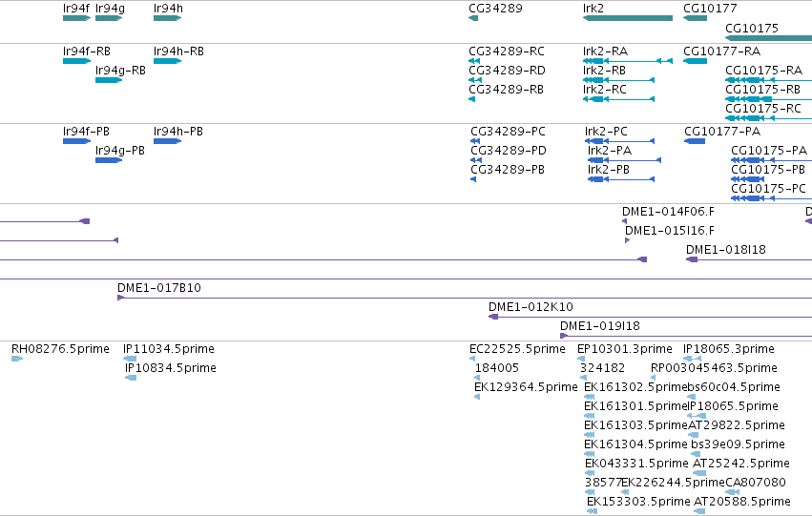
Task: Select EST IP18065.3prime
Action: click(x=729, y=349)
